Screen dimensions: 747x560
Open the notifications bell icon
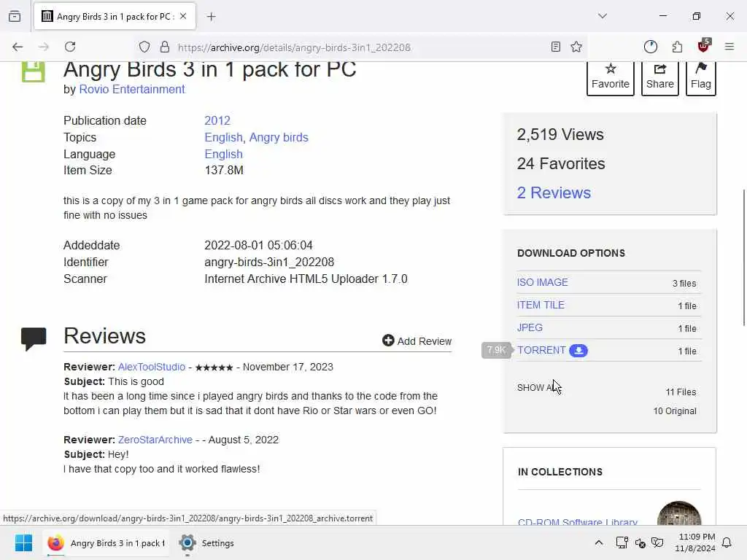click(x=727, y=542)
